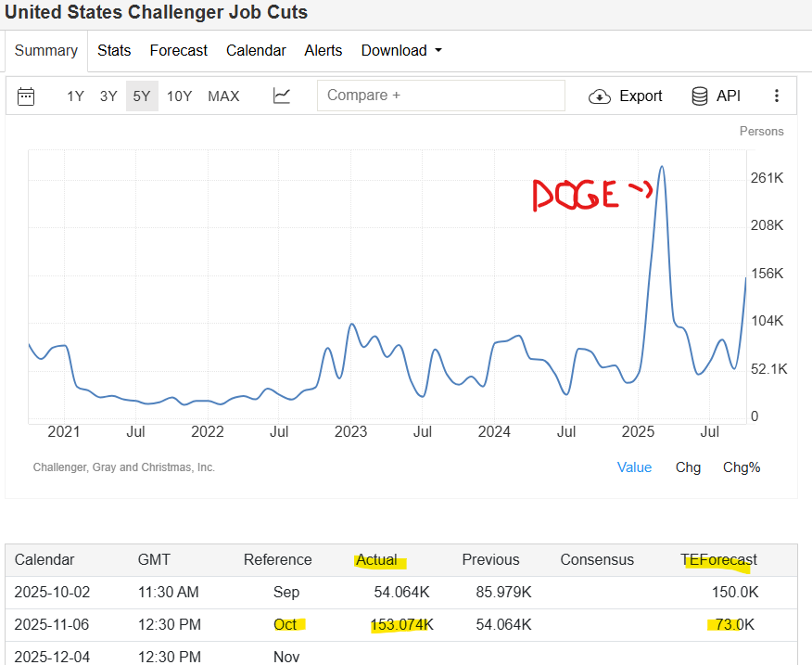The image size is (812, 665).
Task: Click the Compare + search field
Action: (x=440, y=96)
